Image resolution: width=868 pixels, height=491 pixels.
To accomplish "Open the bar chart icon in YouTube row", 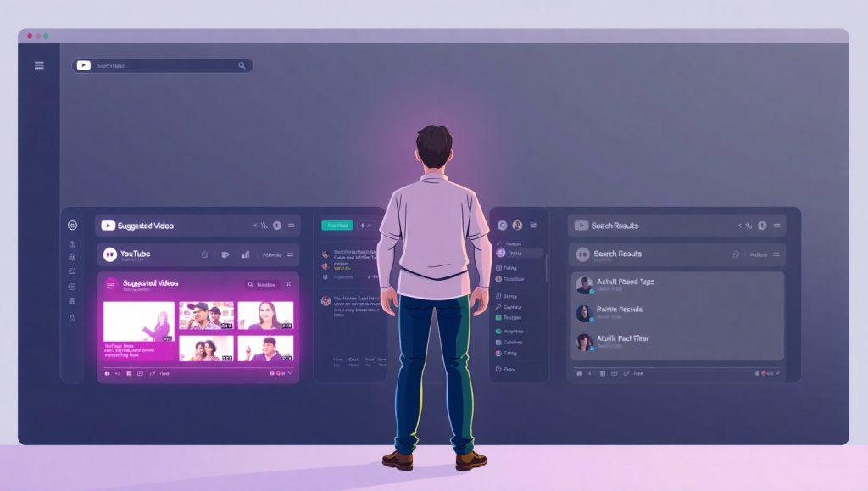I will pos(246,254).
